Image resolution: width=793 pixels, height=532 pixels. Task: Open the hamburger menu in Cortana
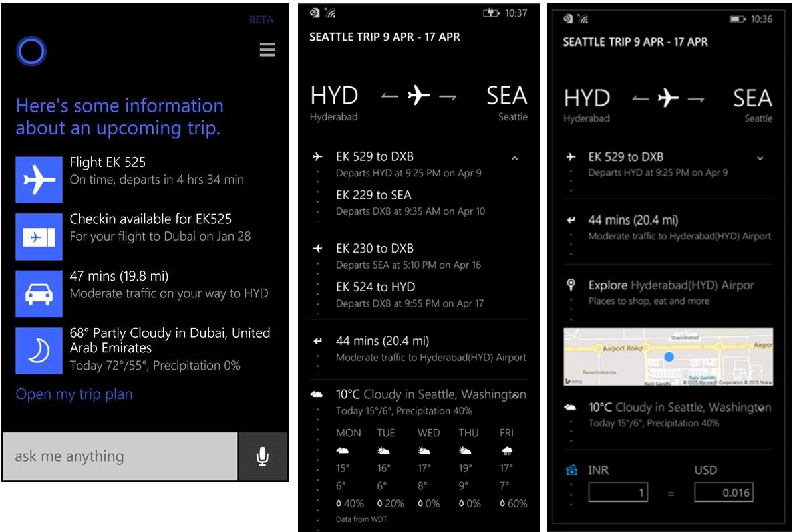coord(267,49)
